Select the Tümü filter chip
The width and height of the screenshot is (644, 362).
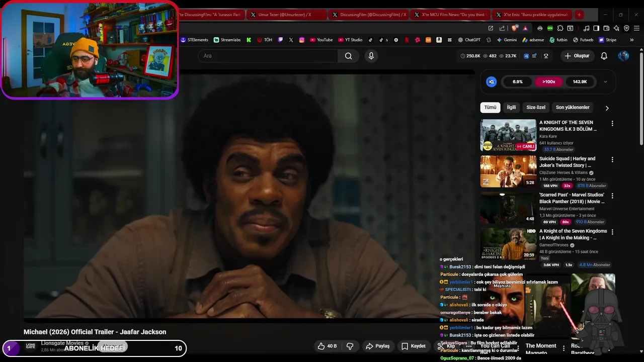click(x=490, y=107)
